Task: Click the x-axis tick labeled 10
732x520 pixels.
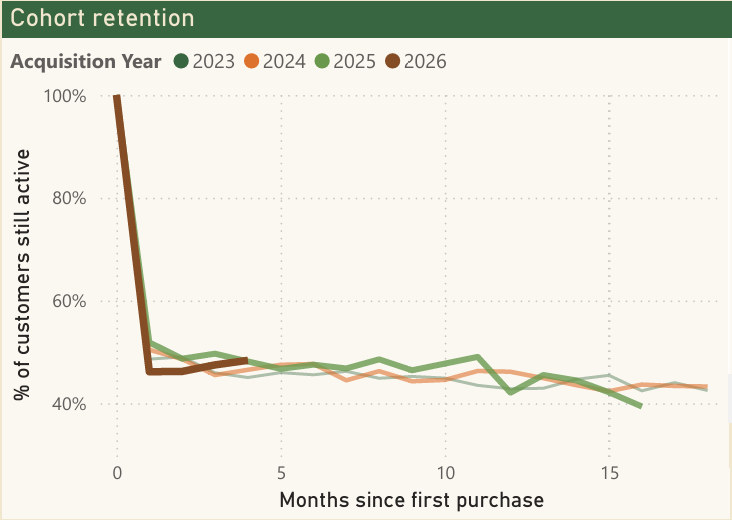Action: tap(446, 471)
